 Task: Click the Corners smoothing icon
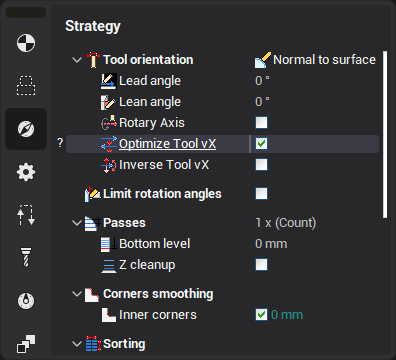(x=92, y=295)
